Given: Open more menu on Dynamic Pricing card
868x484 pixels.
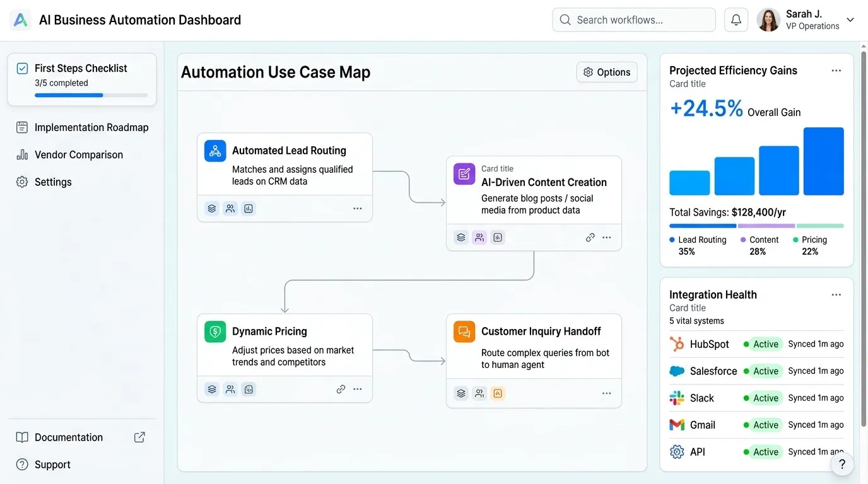Looking at the screenshot, I should [x=358, y=389].
